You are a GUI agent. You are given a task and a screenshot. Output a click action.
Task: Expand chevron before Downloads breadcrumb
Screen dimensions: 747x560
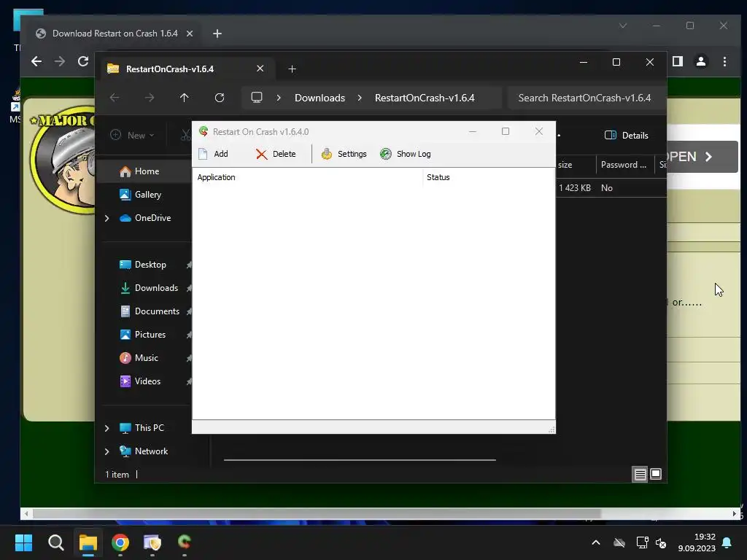pos(279,98)
